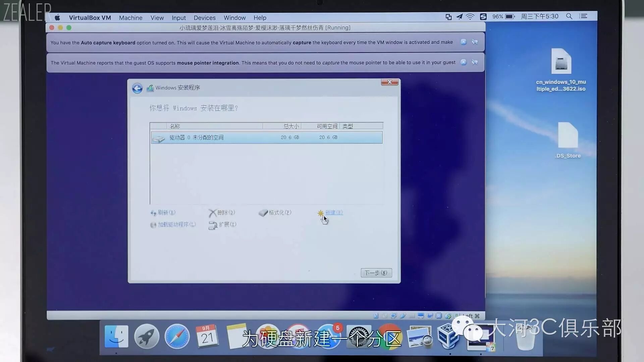Click the 名称 column header
Image resolution: width=644 pixels, height=362 pixels.
(x=175, y=126)
